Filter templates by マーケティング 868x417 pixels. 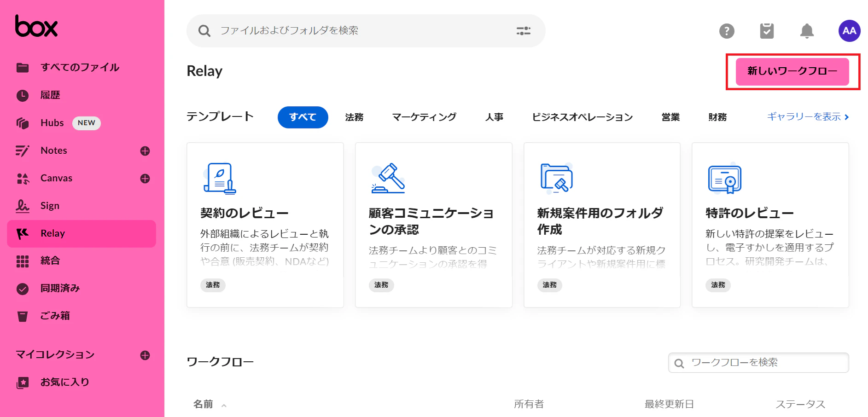coord(424,117)
